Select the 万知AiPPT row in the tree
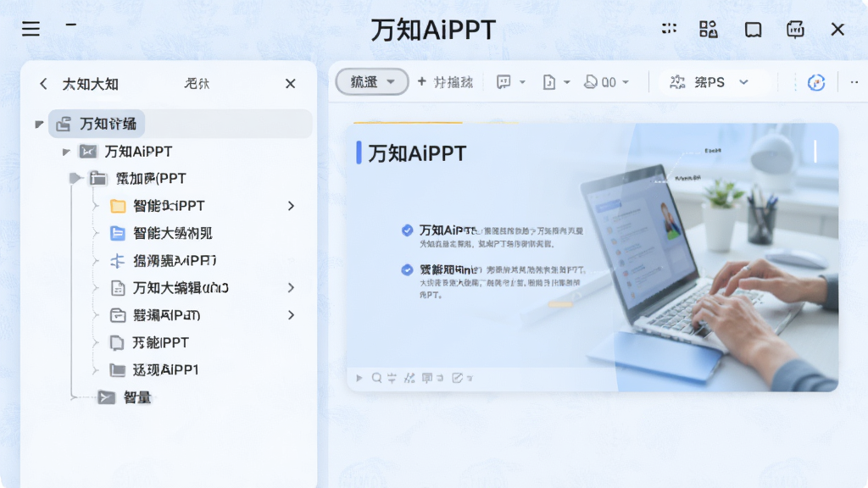868x488 pixels. click(x=125, y=152)
